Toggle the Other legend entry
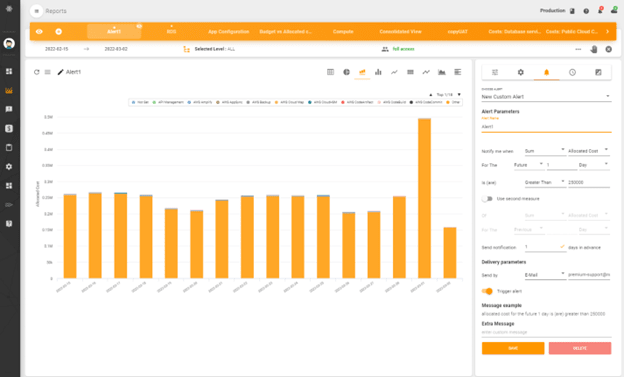Image resolution: width=624 pixels, height=377 pixels. tap(453, 102)
